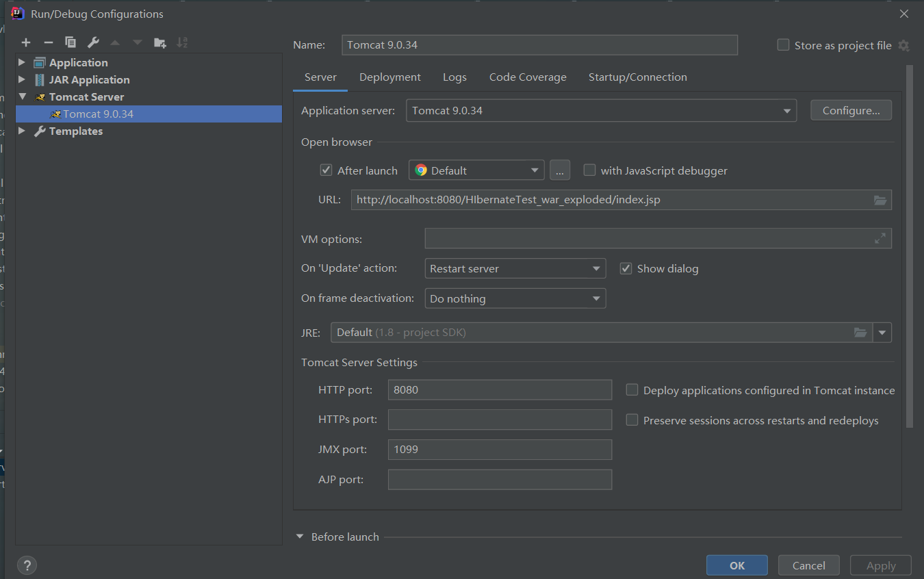Switch to Deployment tab
The width and height of the screenshot is (924, 579).
[x=390, y=77]
